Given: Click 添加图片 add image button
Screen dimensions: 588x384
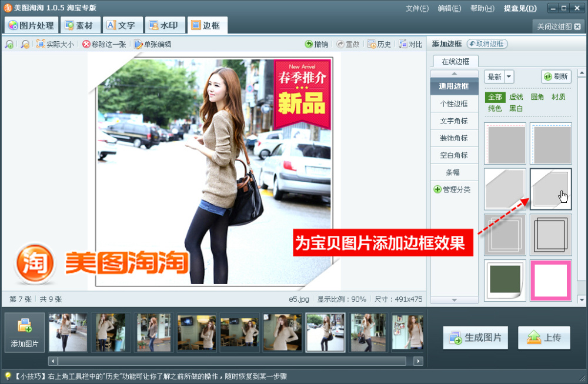Looking at the screenshot, I should coord(25,333).
